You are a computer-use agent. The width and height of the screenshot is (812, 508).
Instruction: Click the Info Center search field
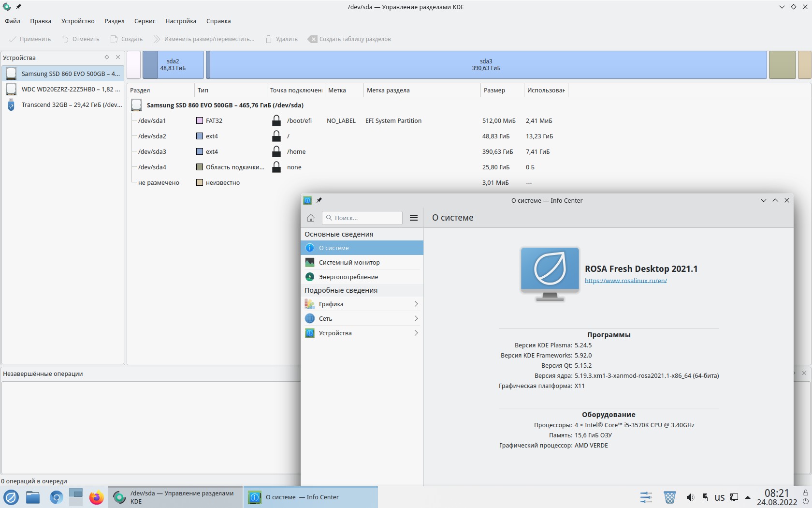coord(362,218)
